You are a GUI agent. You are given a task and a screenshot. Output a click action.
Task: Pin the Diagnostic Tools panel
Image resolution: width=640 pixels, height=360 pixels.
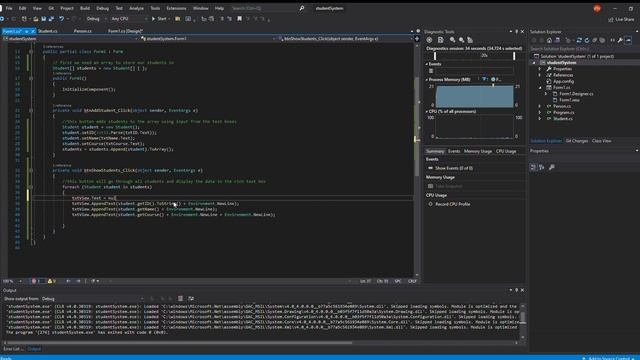tap(516, 31)
